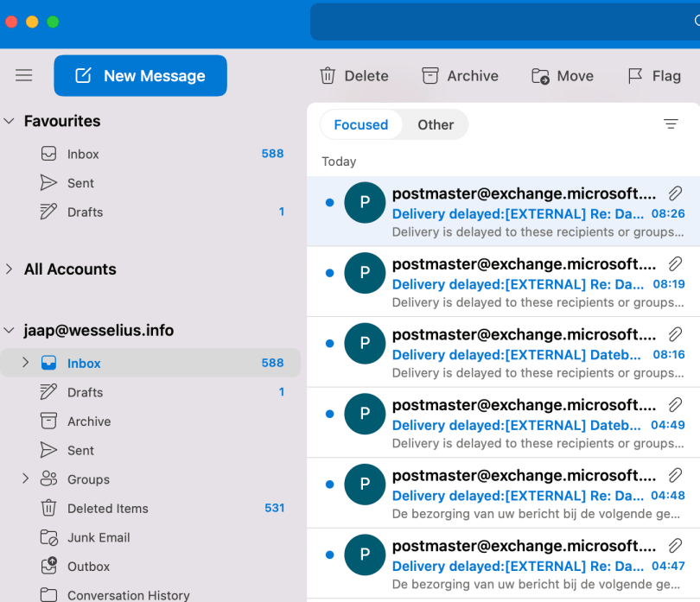Delete the selected email using trash icon
The image size is (700, 602).
pyautogui.click(x=353, y=76)
